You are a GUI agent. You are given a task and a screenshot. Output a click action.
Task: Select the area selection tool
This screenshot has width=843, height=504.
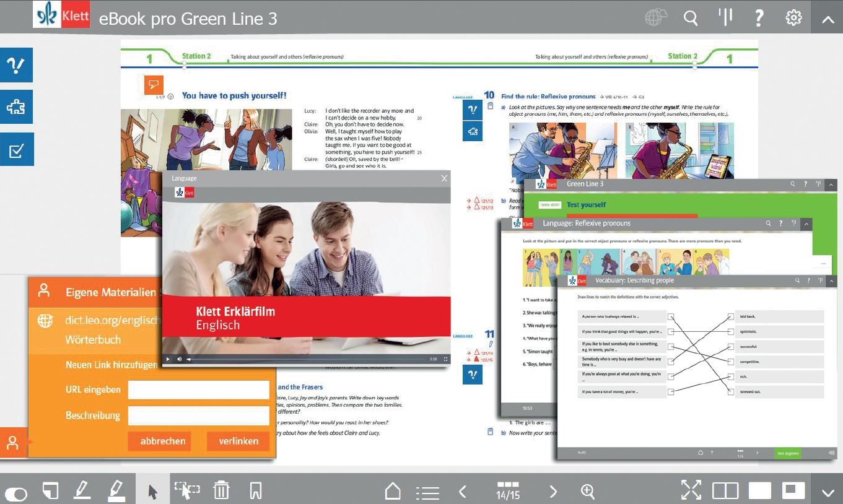click(x=187, y=491)
